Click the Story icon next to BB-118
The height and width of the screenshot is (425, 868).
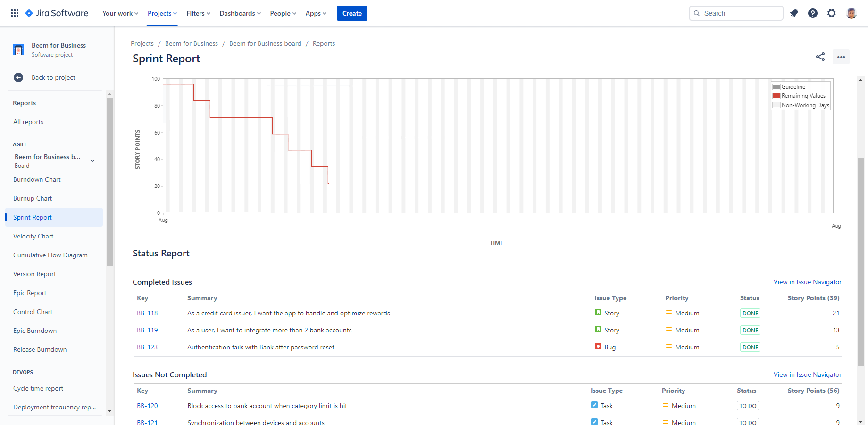[598, 313]
